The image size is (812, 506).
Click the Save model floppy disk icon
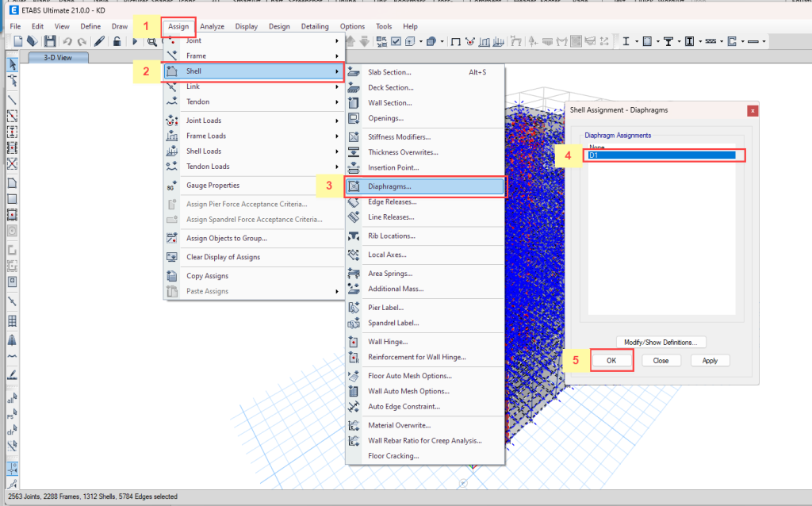click(49, 41)
